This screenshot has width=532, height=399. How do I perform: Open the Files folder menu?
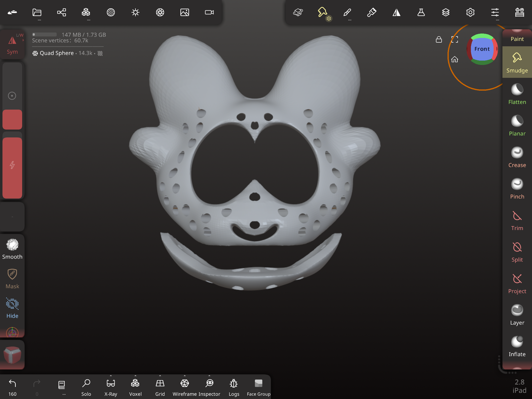click(37, 12)
